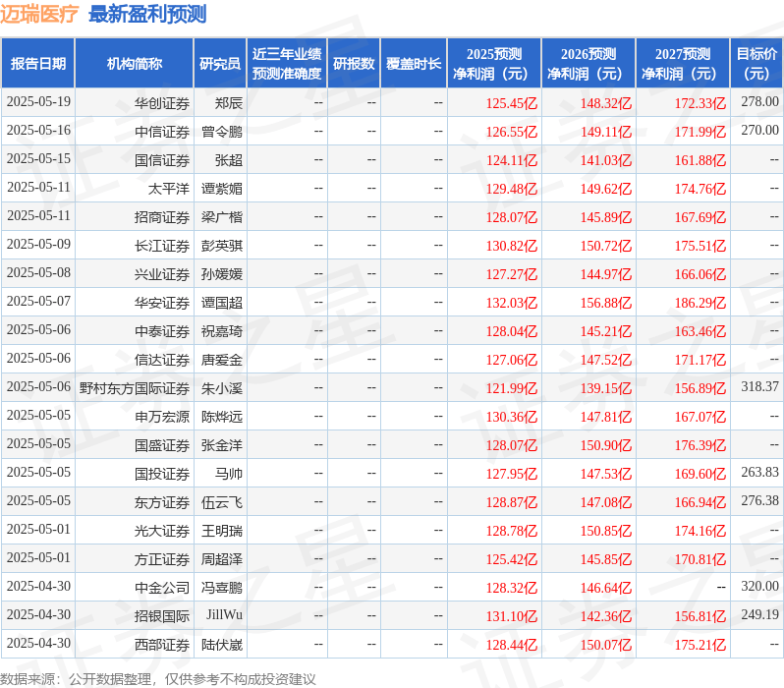This screenshot has width=784, height=688.
Task: Select the 近三年业绩预测准确度 column header
Action: (x=287, y=64)
